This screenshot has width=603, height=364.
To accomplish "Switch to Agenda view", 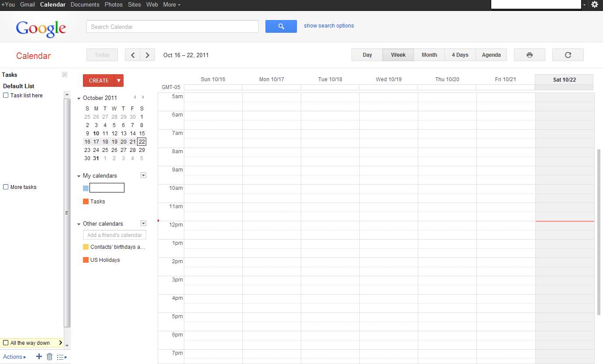I will 491,55.
